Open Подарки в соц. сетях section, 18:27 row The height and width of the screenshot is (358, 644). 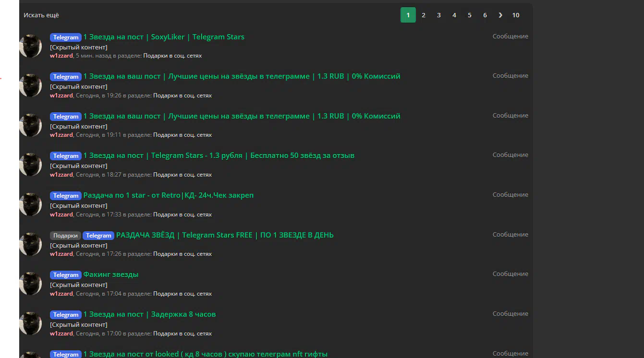coord(182,175)
